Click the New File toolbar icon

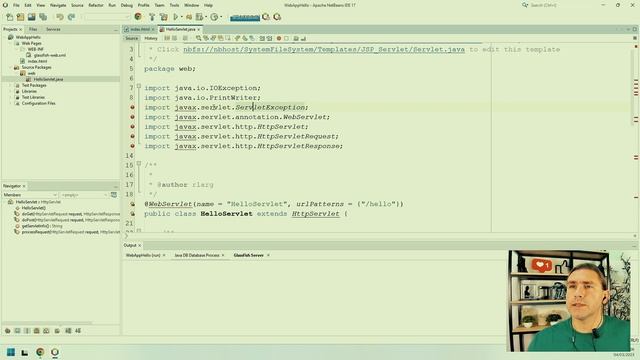pos(9,17)
